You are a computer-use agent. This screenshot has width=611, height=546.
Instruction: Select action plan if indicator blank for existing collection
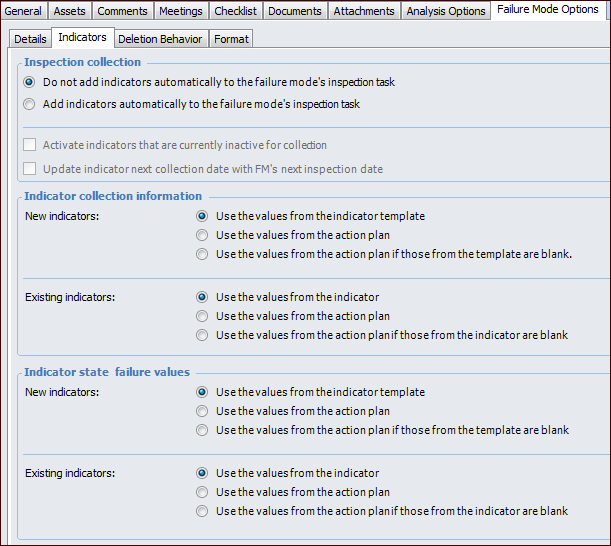203,335
